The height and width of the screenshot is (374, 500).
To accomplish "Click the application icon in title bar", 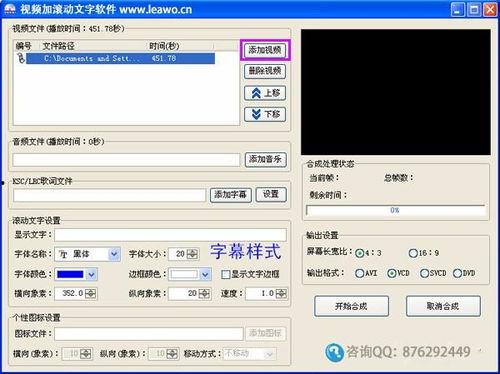I will point(10,9).
